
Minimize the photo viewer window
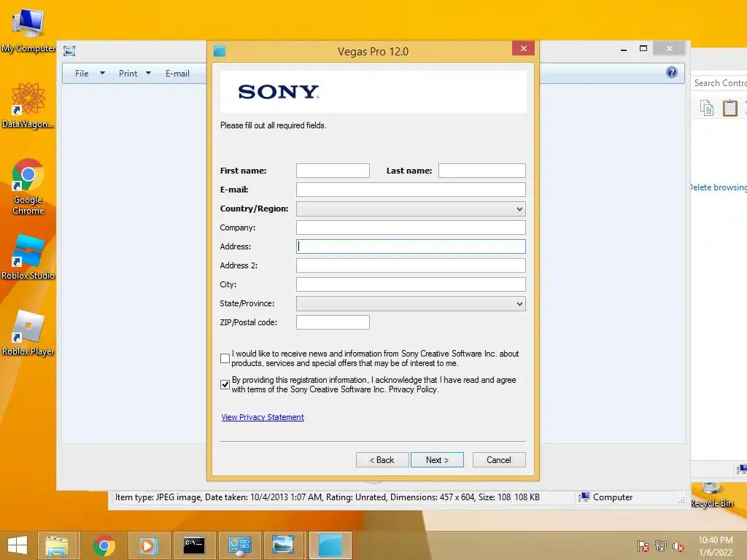(624, 49)
